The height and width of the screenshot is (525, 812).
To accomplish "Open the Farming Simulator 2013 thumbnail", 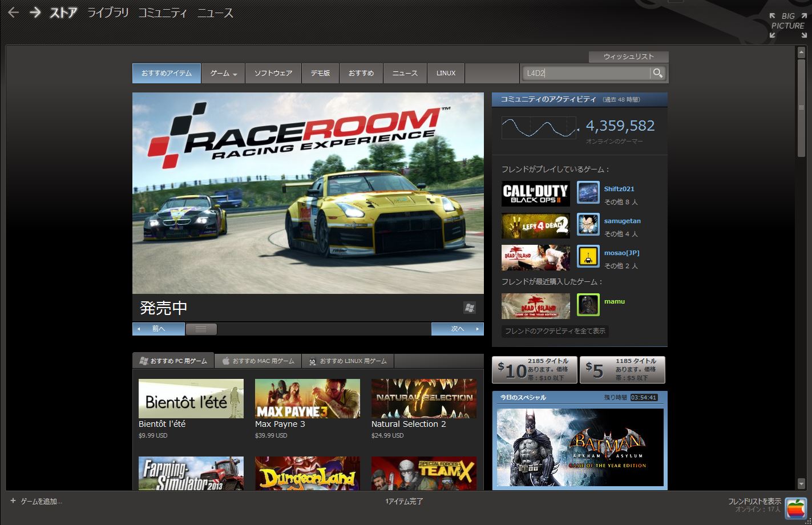I will [191, 473].
